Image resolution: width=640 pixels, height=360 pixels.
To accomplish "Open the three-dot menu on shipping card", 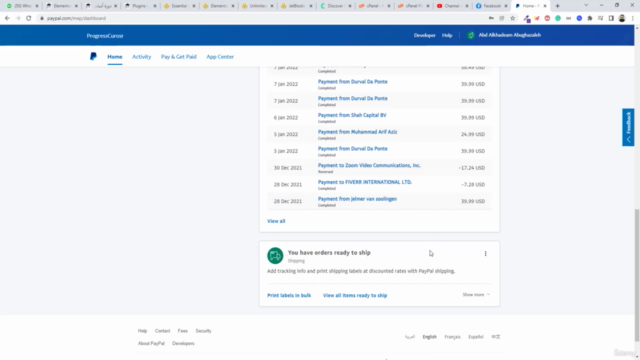I will tap(485, 253).
